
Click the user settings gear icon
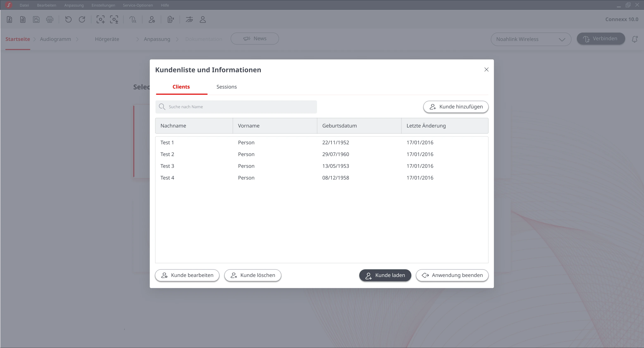[x=151, y=19]
